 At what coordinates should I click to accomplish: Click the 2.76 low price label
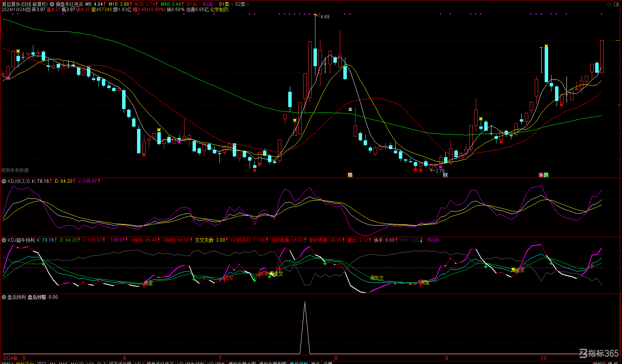(x=440, y=171)
